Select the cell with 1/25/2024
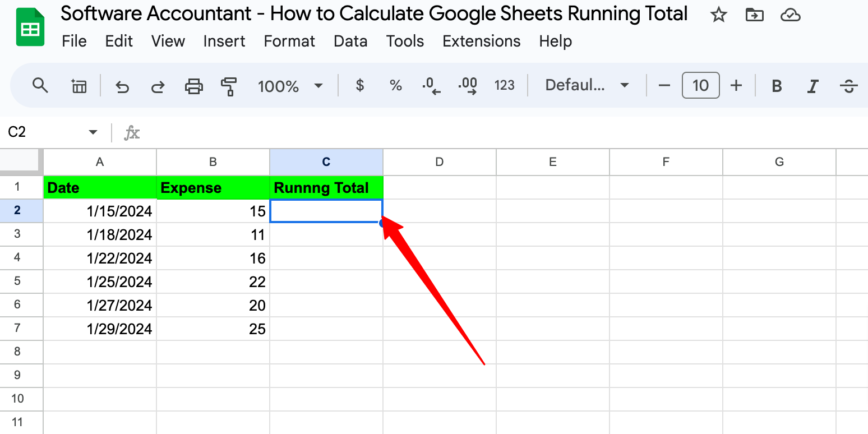 [x=100, y=281]
